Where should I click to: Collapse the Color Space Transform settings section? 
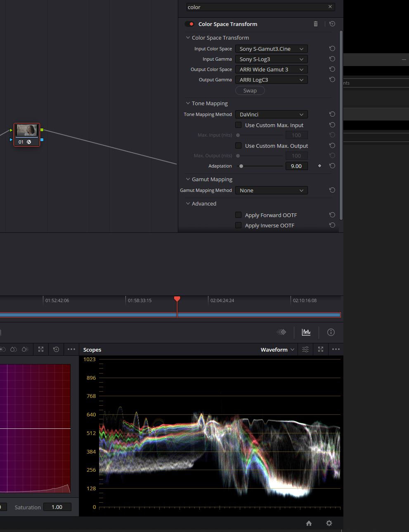(x=188, y=38)
